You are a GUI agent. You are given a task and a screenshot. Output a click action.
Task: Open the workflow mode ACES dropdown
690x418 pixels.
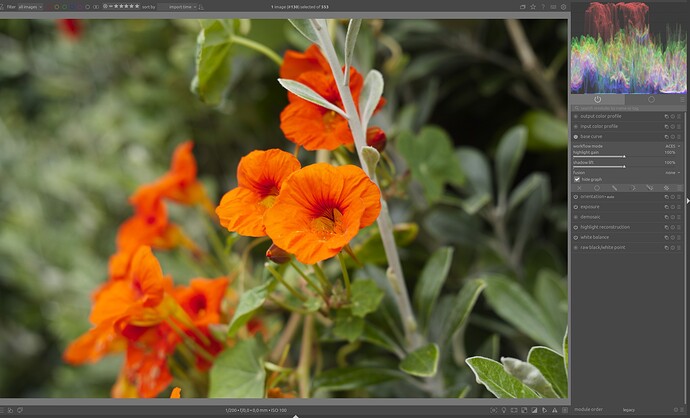coord(670,146)
